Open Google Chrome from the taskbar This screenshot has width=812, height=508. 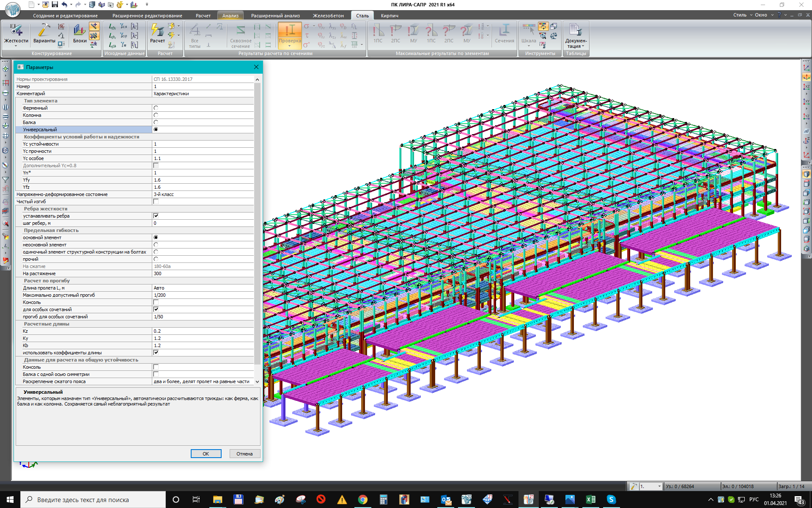362,500
